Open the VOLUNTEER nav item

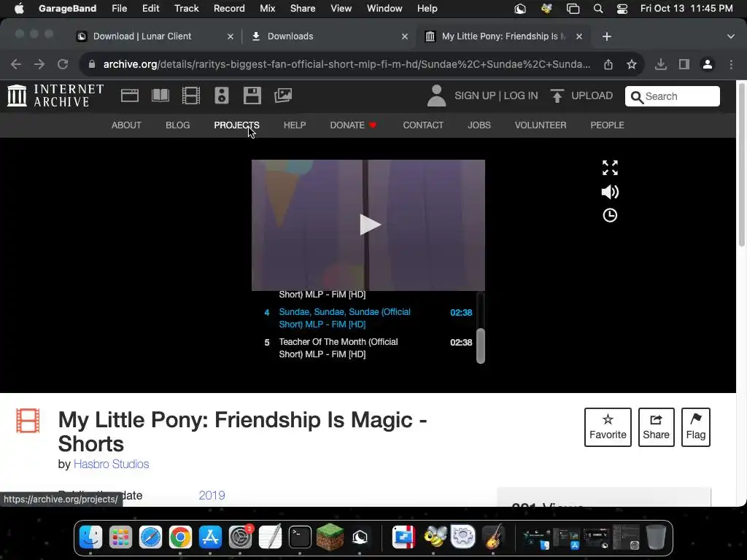click(x=541, y=125)
